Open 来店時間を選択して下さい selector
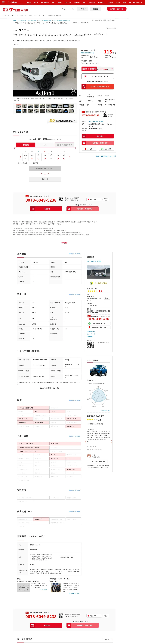The image size is (145, 644). click(45, 168)
